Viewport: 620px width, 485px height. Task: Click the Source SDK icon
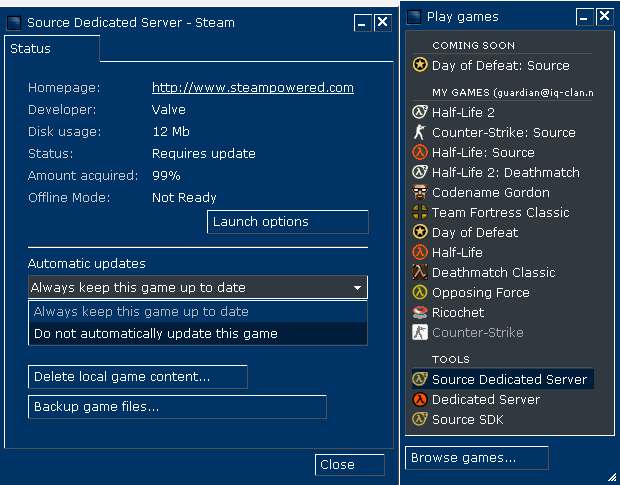[420, 419]
